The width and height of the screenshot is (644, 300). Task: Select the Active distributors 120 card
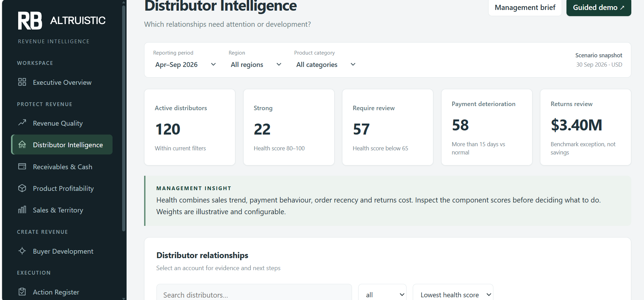[190, 127]
